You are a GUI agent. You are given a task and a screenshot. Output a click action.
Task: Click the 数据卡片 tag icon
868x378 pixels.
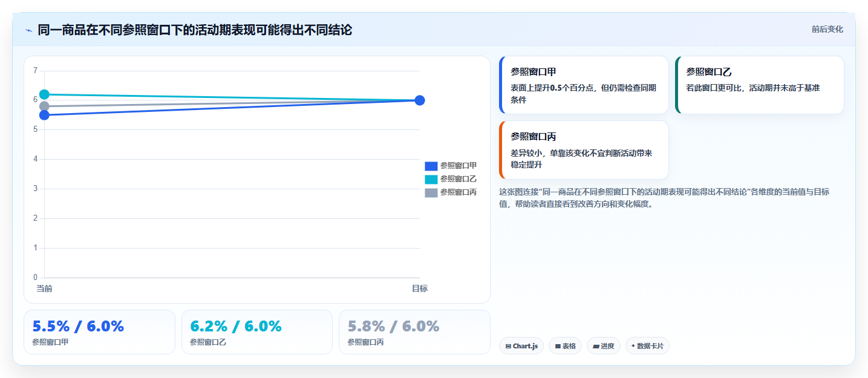(x=633, y=346)
